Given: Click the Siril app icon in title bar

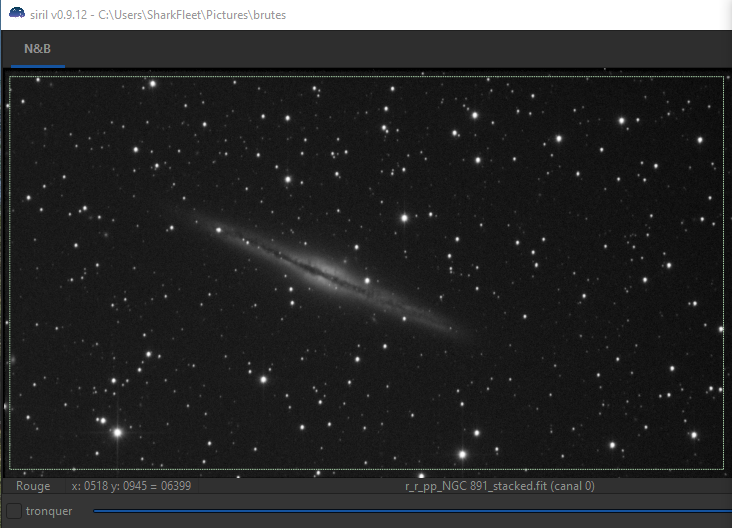Looking at the screenshot, I should tap(15, 11).
